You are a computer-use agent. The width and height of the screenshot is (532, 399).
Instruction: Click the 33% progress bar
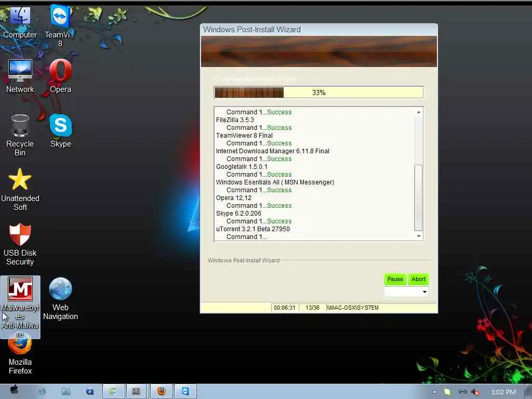click(318, 92)
